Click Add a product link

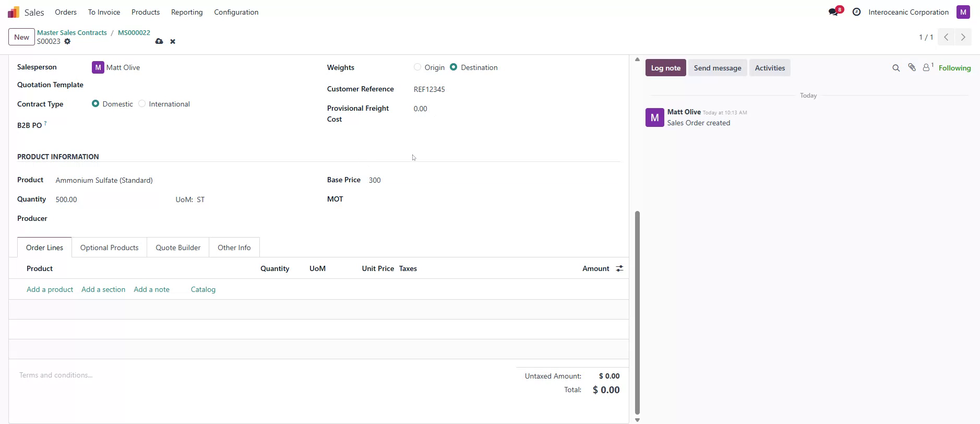click(x=50, y=289)
